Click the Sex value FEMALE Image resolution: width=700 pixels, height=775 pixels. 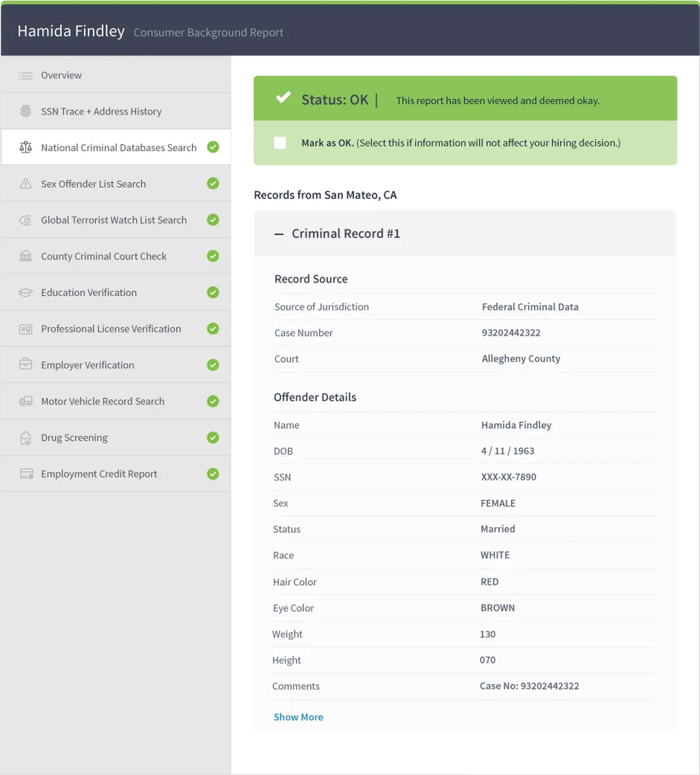click(x=498, y=503)
